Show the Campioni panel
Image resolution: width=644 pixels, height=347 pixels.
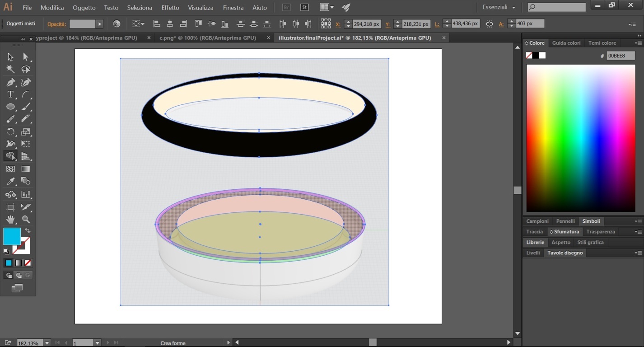[537, 221]
